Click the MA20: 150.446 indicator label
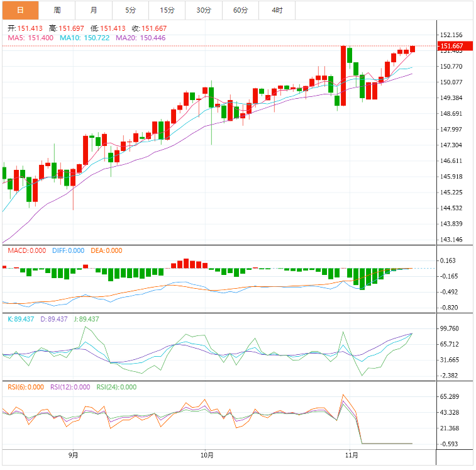Image resolution: width=476 pixels, height=470 pixels. click(141, 38)
